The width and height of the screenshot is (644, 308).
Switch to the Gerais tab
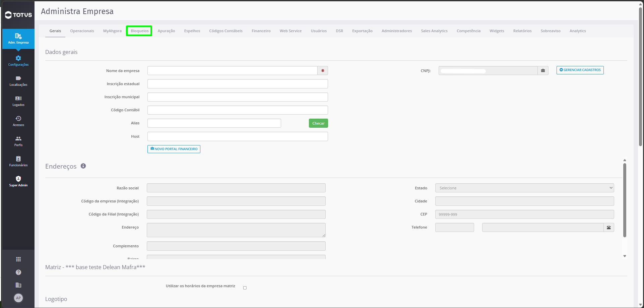pos(55,31)
